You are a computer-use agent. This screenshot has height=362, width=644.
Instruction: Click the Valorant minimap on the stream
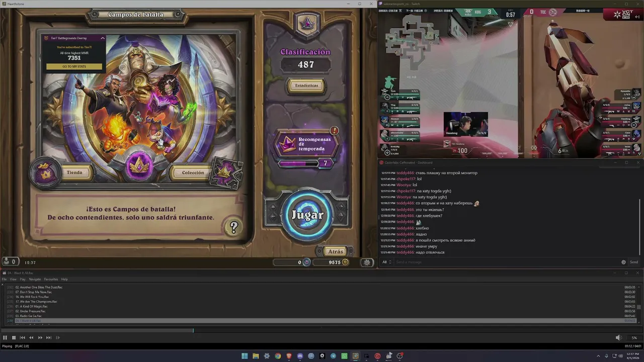tap(412, 43)
